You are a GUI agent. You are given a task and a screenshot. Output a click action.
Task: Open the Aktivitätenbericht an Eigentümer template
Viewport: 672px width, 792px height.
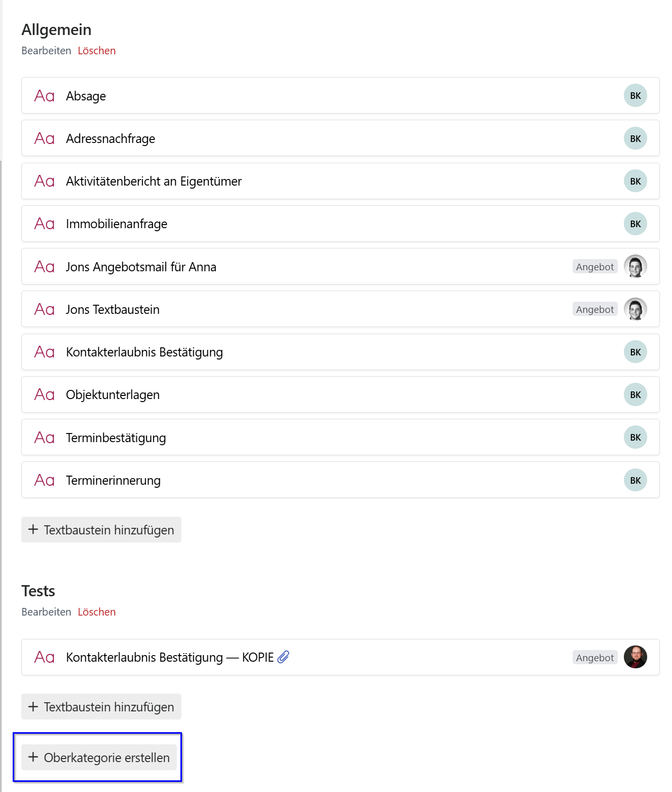coord(340,181)
